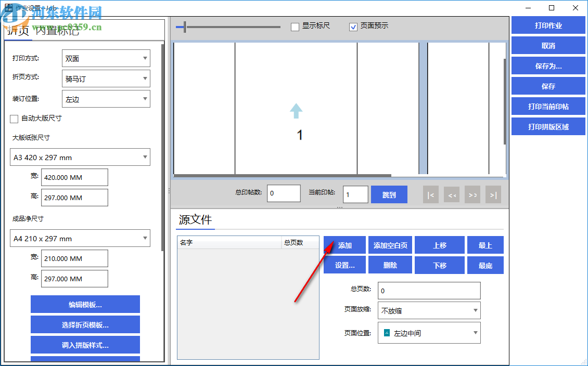Open 编辑模板... button

click(x=85, y=305)
